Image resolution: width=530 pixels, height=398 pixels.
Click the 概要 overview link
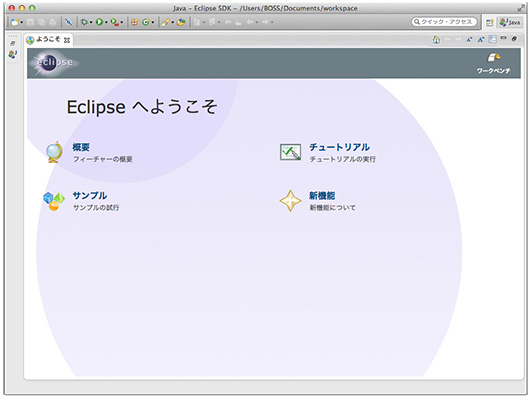[81, 147]
